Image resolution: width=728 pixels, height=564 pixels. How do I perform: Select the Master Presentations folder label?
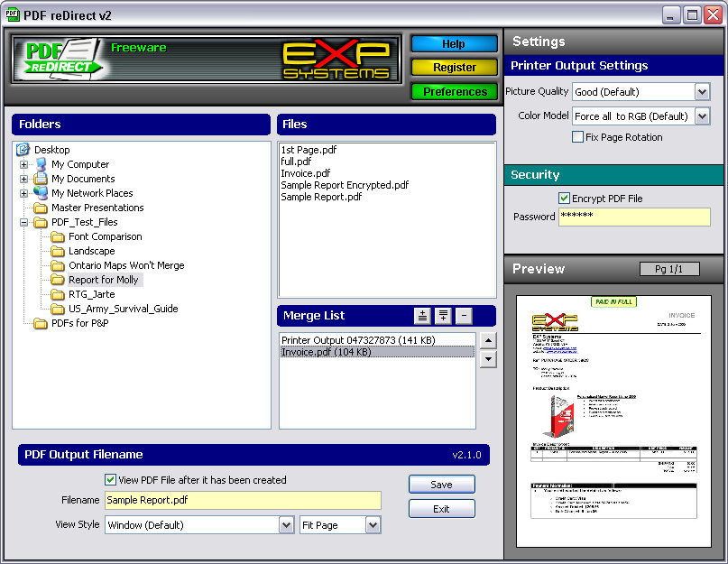point(97,208)
